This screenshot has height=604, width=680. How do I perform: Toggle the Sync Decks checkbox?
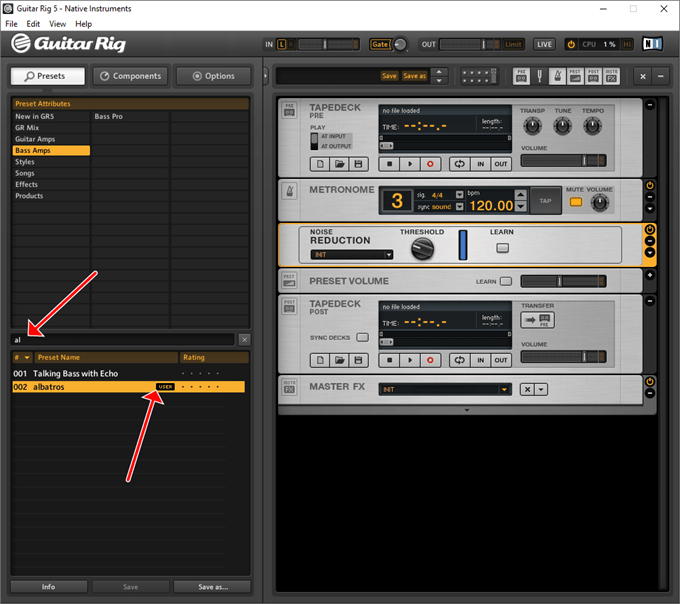[362, 337]
